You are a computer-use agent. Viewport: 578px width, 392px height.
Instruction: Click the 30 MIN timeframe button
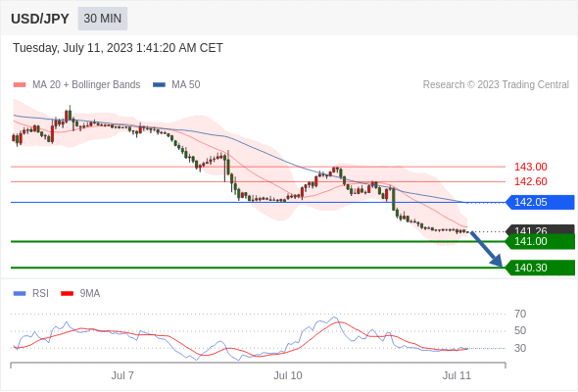pos(103,19)
